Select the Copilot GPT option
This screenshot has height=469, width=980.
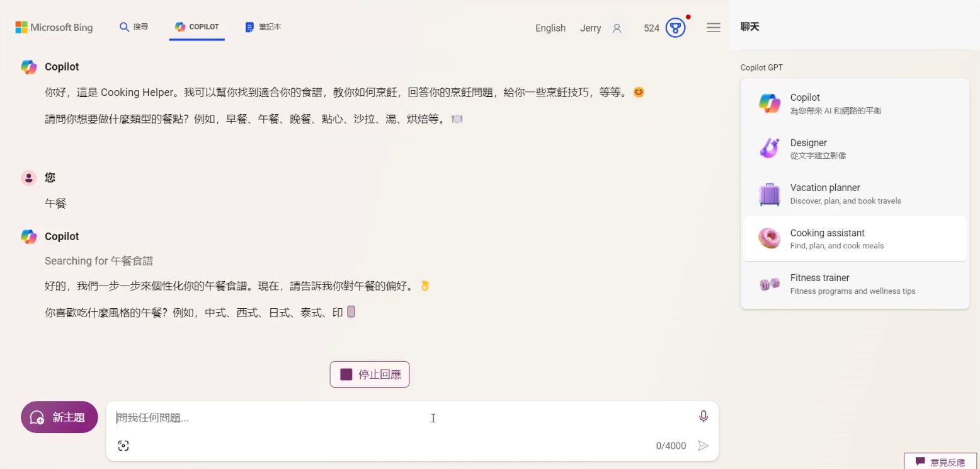[855, 103]
